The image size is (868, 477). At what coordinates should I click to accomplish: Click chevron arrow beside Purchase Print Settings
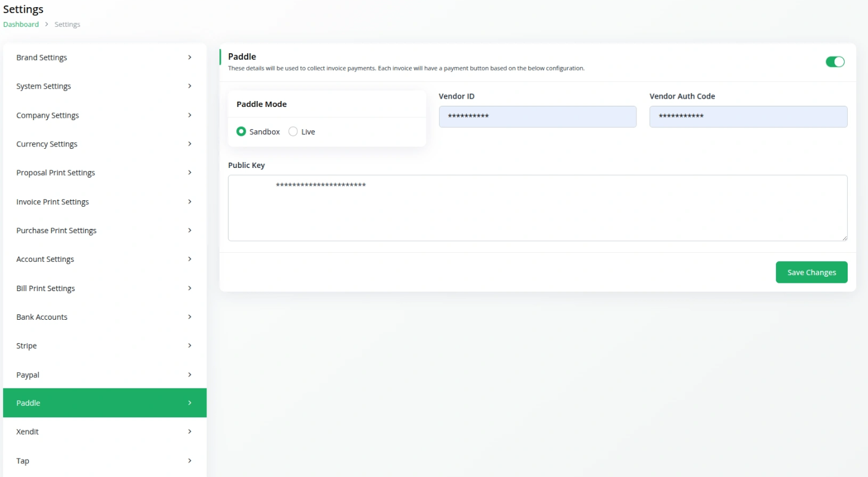pos(190,230)
